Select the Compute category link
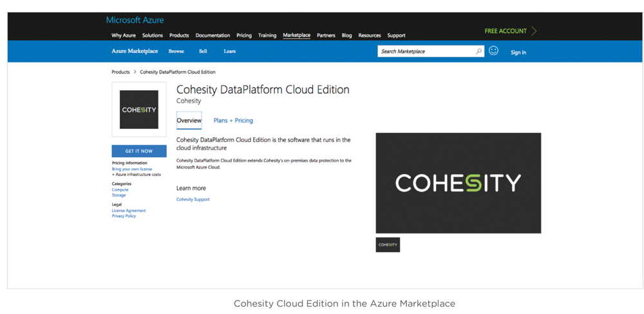This screenshot has height=314, width=644. [120, 190]
